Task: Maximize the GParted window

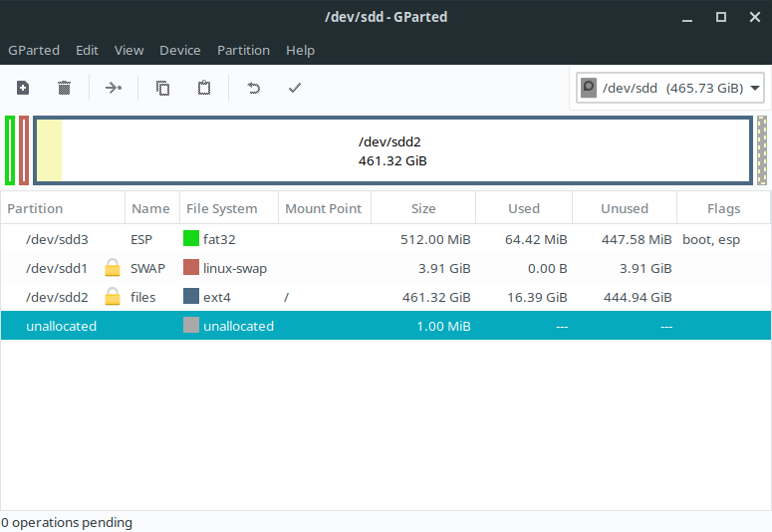Action: point(721,17)
